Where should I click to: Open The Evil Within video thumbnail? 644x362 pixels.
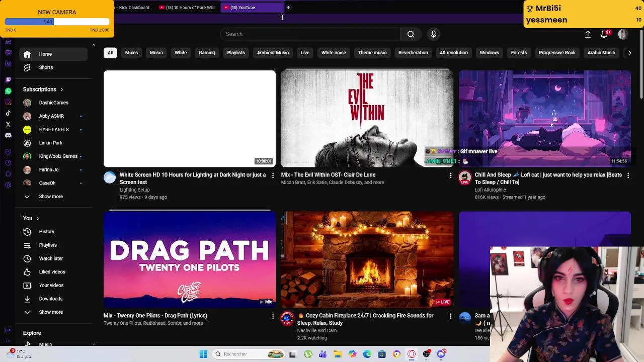(367, 119)
